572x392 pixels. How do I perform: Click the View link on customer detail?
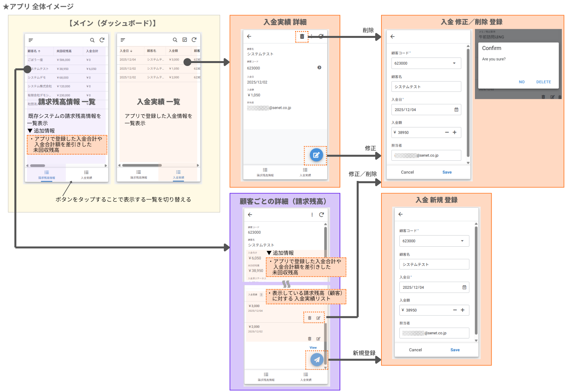(313, 348)
